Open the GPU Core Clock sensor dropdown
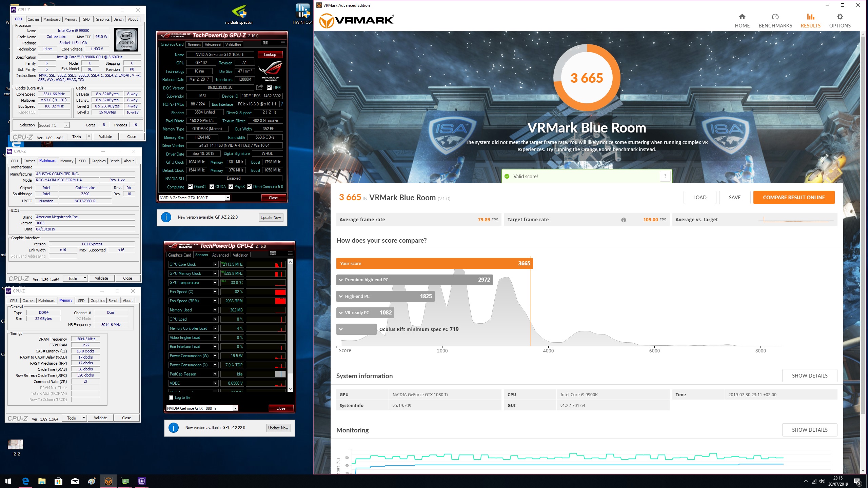Viewport: 868px width, 488px height. [215, 264]
